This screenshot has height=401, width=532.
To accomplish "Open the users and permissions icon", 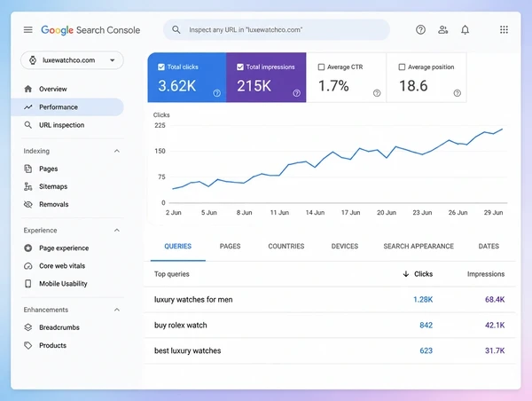I will click(442, 30).
